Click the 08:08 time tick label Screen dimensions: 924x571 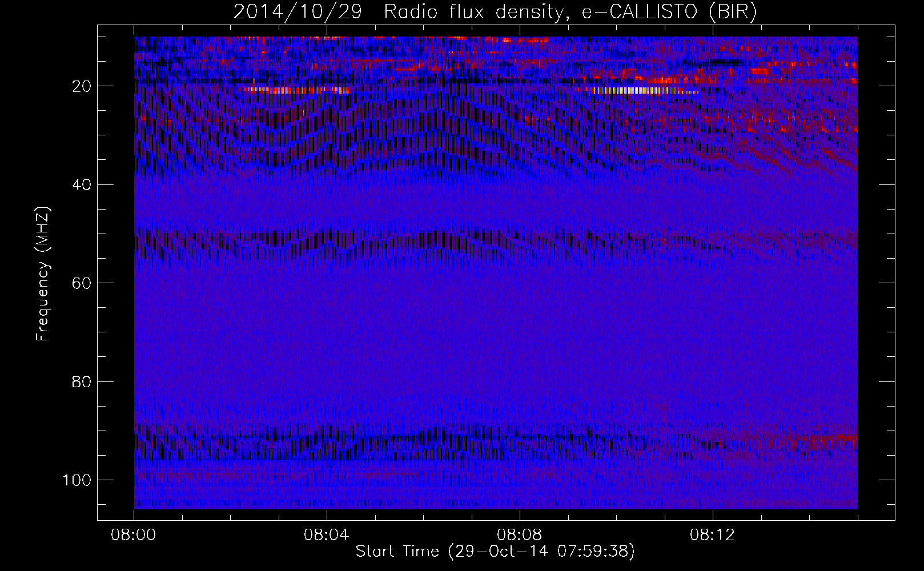pyautogui.click(x=520, y=536)
